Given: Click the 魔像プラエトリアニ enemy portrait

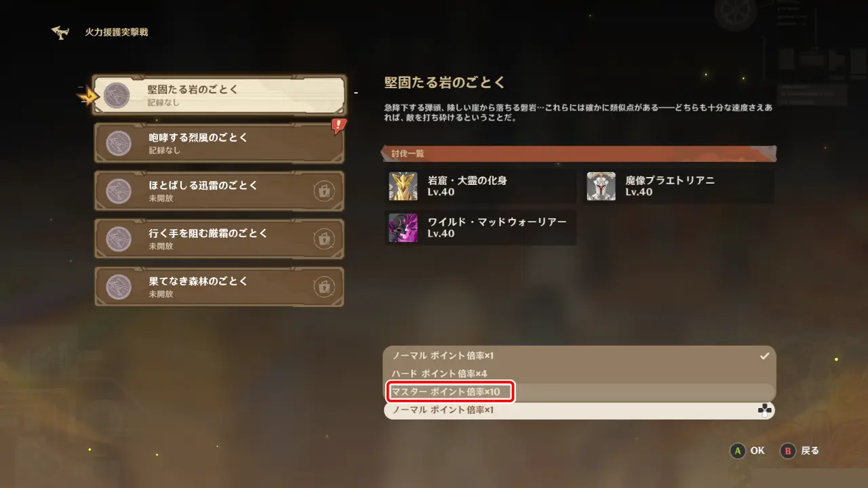Looking at the screenshot, I should click(x=601, y=186).
